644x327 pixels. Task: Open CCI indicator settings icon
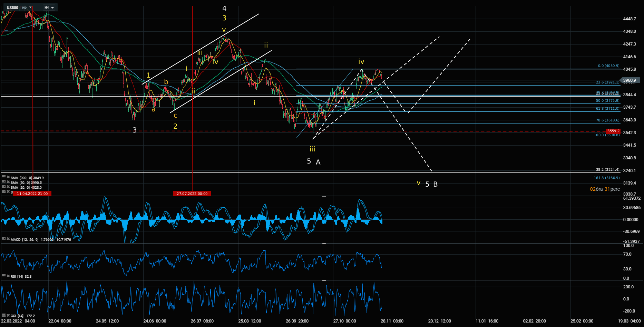(x=4, y=315)
